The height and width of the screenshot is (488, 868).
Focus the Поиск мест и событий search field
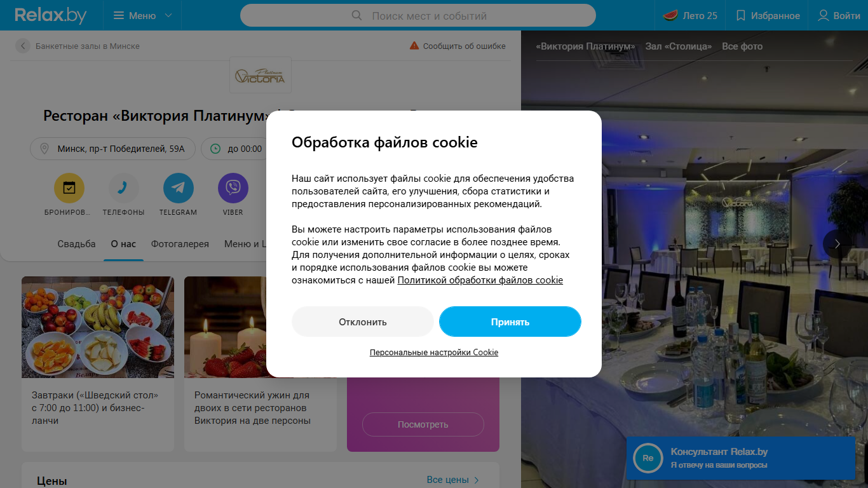click(418, 15)
